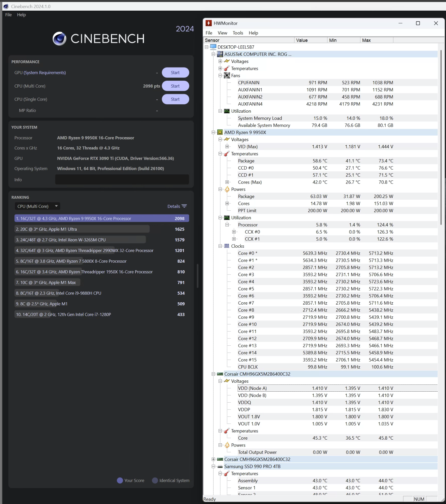Open Cinebench File menu
This screenshot has height=504, width=446.
pos(8,15)
